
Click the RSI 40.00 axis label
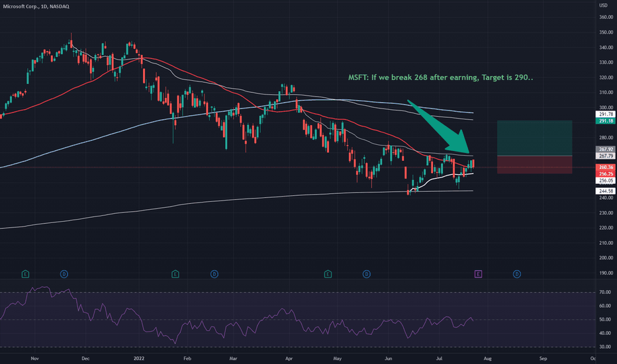(605, 334)
